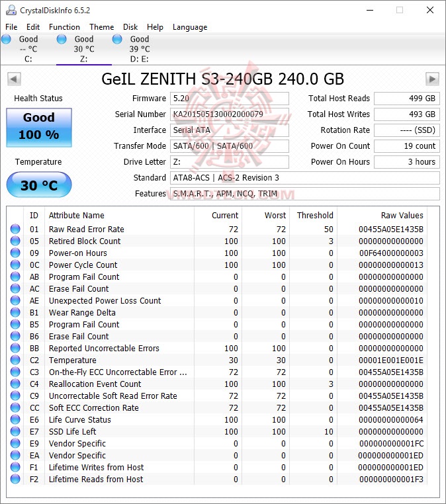Open the Edit menu
446x504 pixels.
point(33,27)
